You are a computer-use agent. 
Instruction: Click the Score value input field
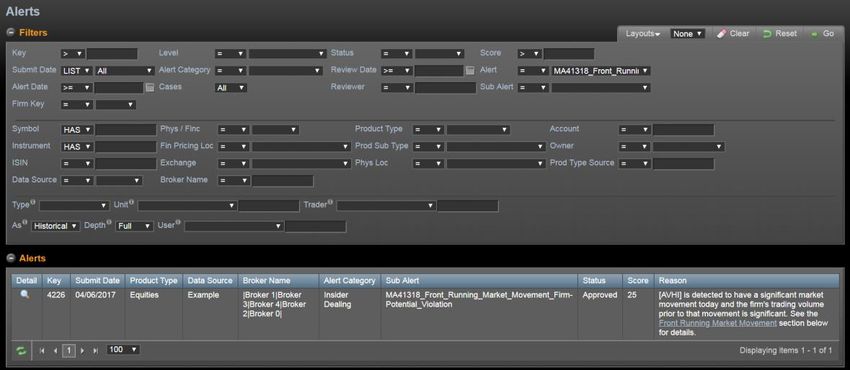coord(569,54)
